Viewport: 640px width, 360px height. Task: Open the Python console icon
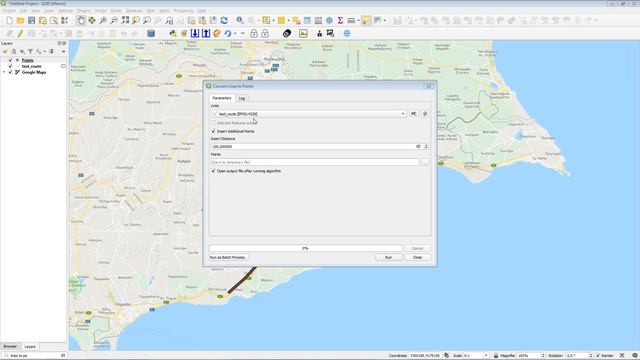point(173,33)
